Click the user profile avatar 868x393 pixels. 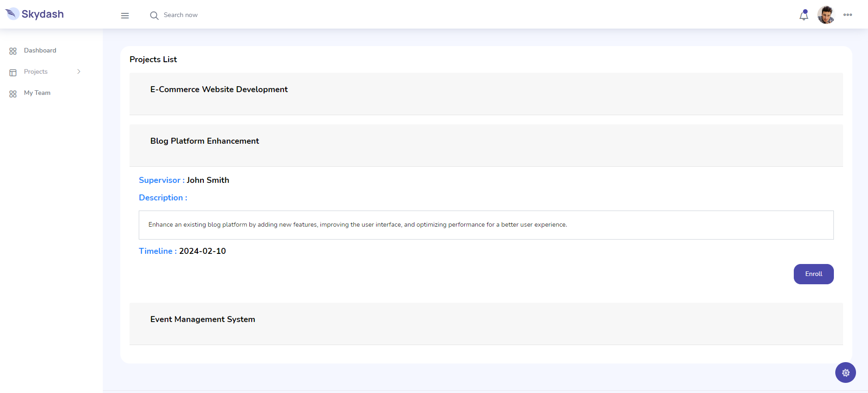[826, 15]
